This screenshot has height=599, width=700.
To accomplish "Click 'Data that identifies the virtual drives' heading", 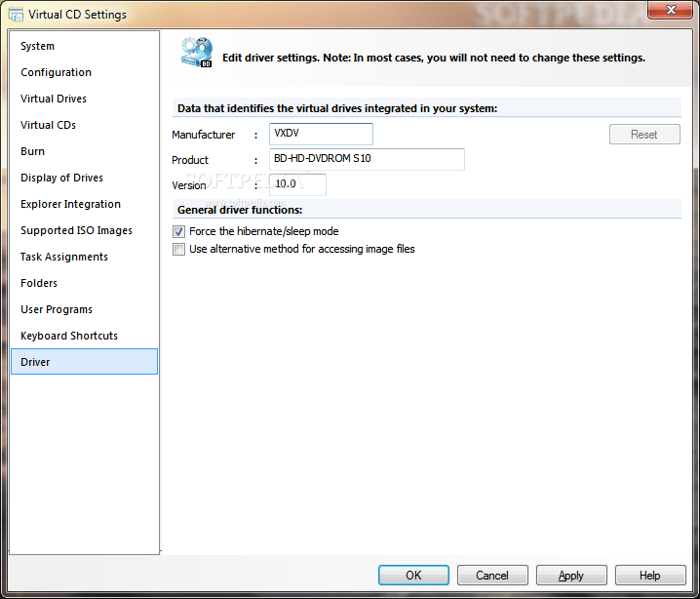I will [337, 108].
